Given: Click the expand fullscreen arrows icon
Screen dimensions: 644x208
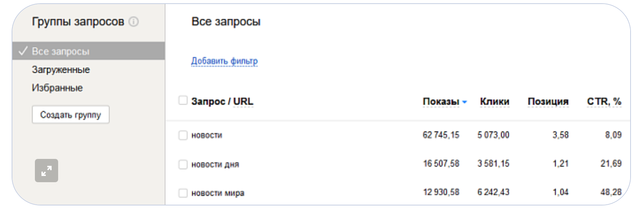Looking at the screenshot, I should click(x=47, y=171).
